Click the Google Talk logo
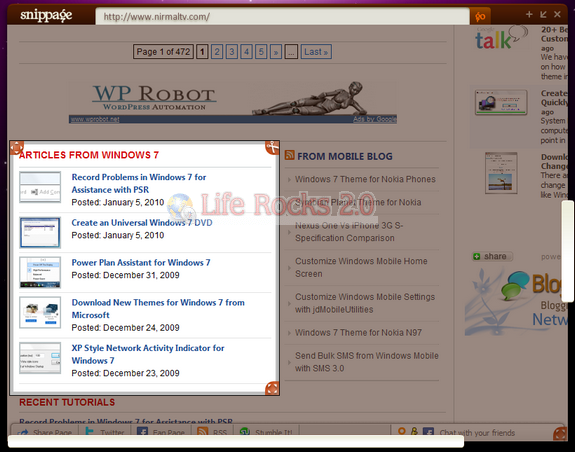 [500, 38]
